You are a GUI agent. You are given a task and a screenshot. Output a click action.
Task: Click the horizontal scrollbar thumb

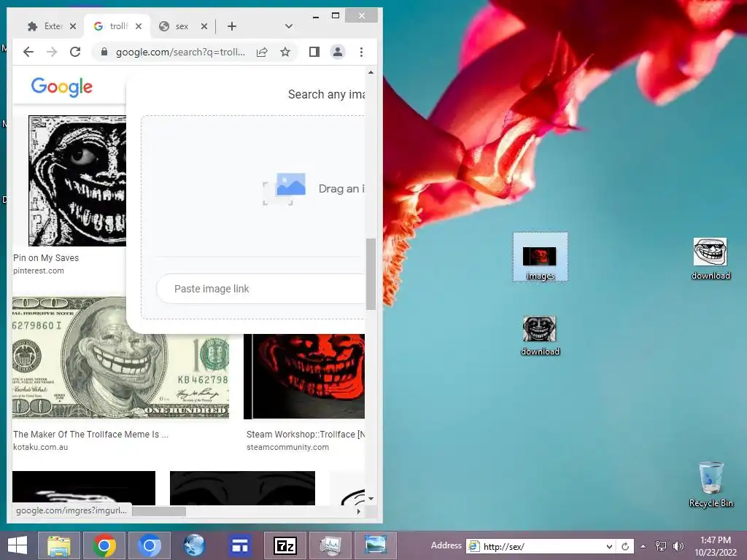pyautogui.click(x=159, y=511)
